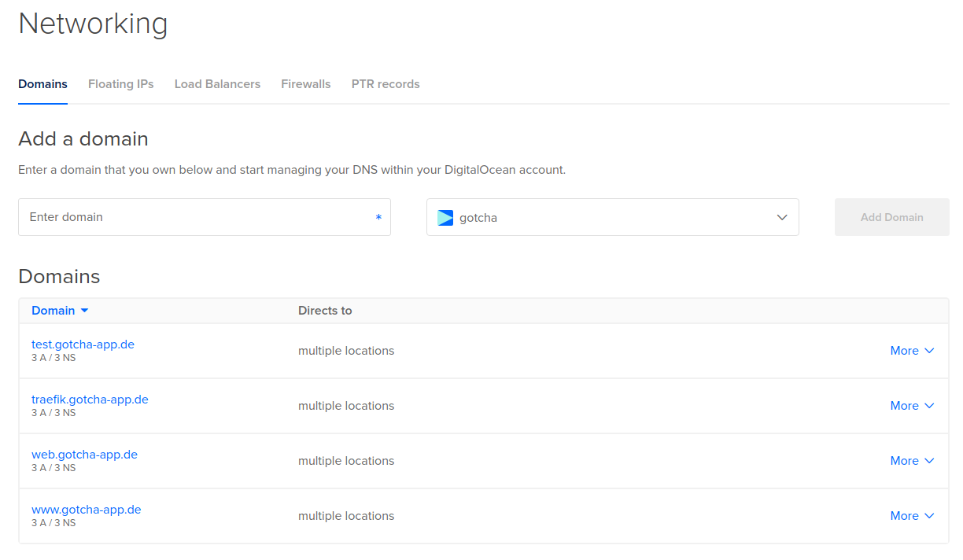Open the test.gotcha-app.de domain link

coord(83,344)
